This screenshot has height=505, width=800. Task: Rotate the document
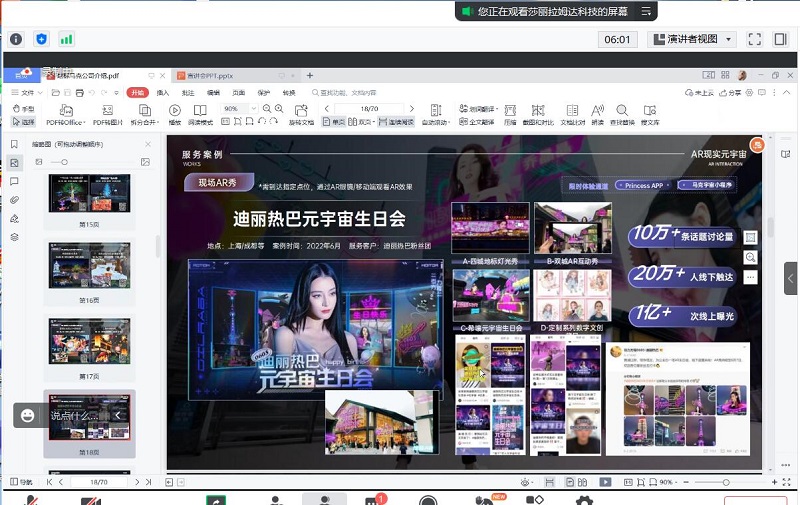tap(301, 115)
